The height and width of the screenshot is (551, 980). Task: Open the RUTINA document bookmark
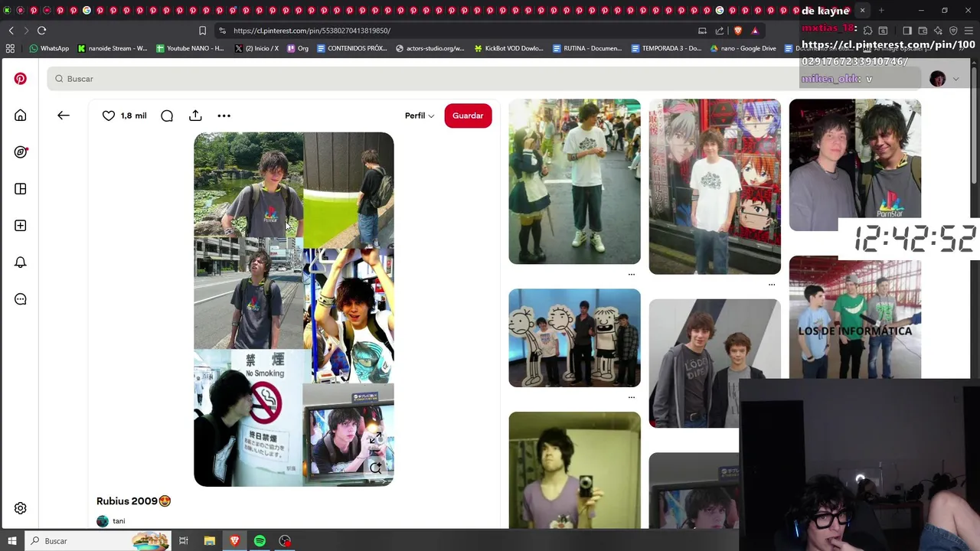coord(587,48)
